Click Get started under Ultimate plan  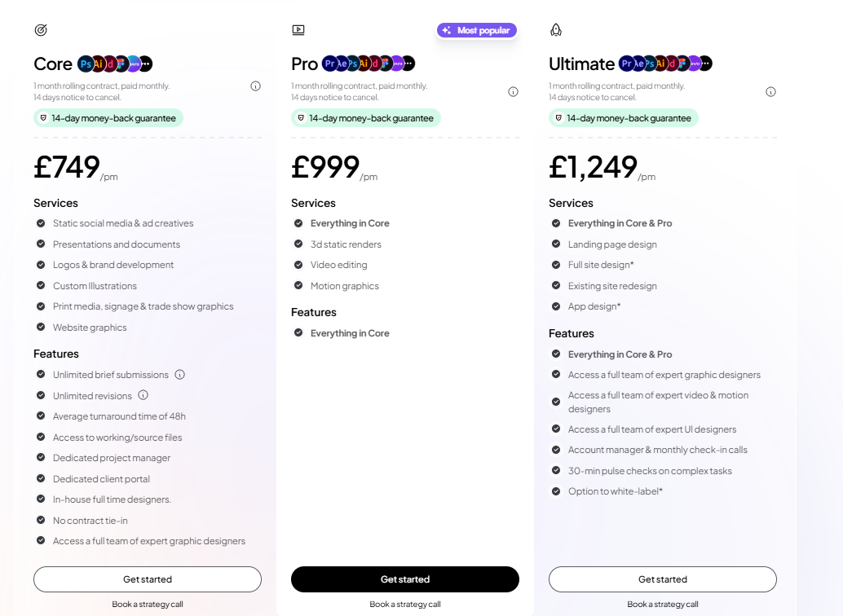[663, 579]
